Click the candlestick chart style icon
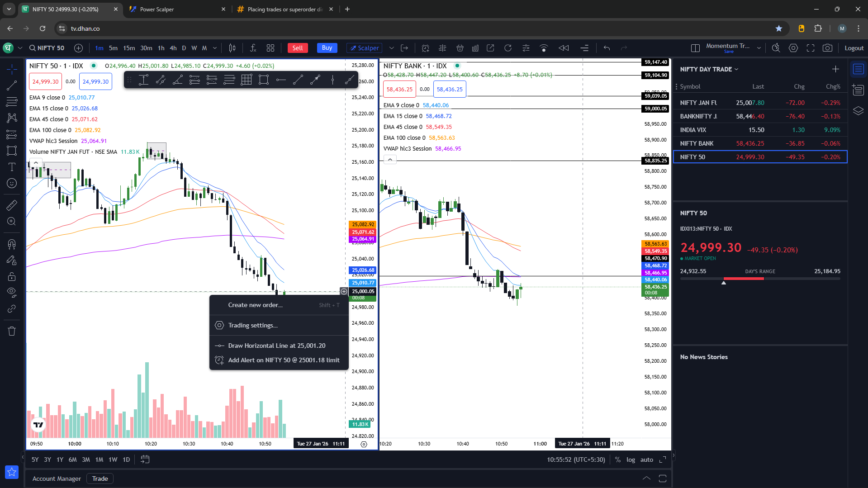The width and height of the screenshot is (868, 488). [232, 48]
